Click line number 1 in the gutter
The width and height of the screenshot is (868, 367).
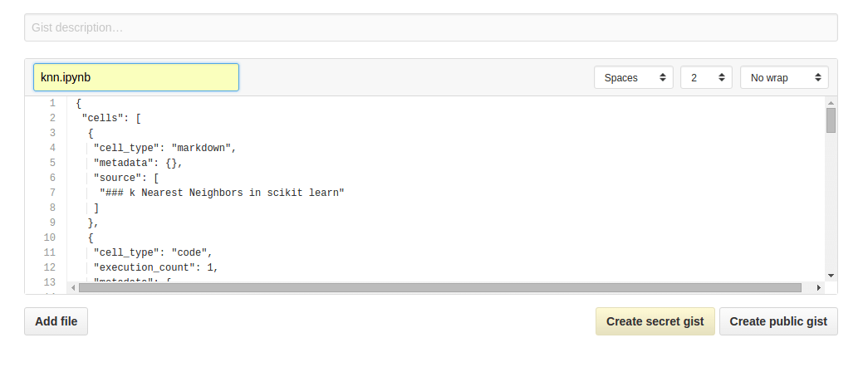pyautogui.click(x=52, y=103)
